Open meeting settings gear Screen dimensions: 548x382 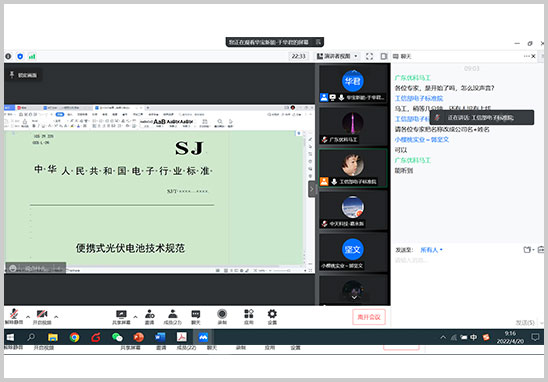pyautogui.click(x=272, y=317)
